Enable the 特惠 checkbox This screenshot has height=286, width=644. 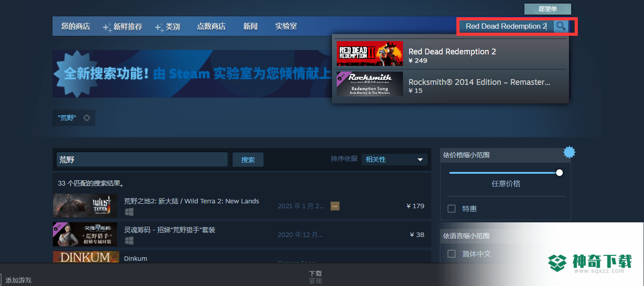452,209
